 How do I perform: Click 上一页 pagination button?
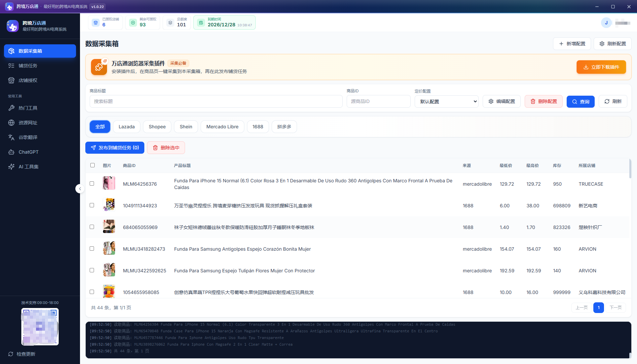pyautogui.click(x=581, y=308)
